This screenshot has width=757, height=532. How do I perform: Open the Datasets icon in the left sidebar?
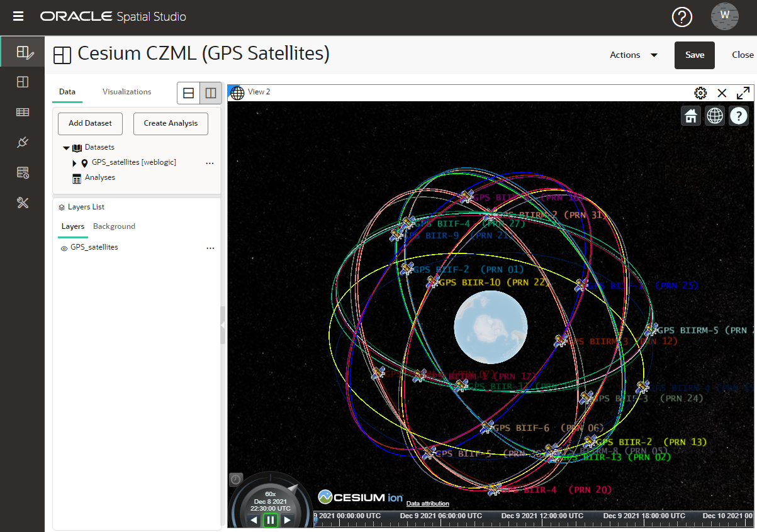(x=23, y=111)
